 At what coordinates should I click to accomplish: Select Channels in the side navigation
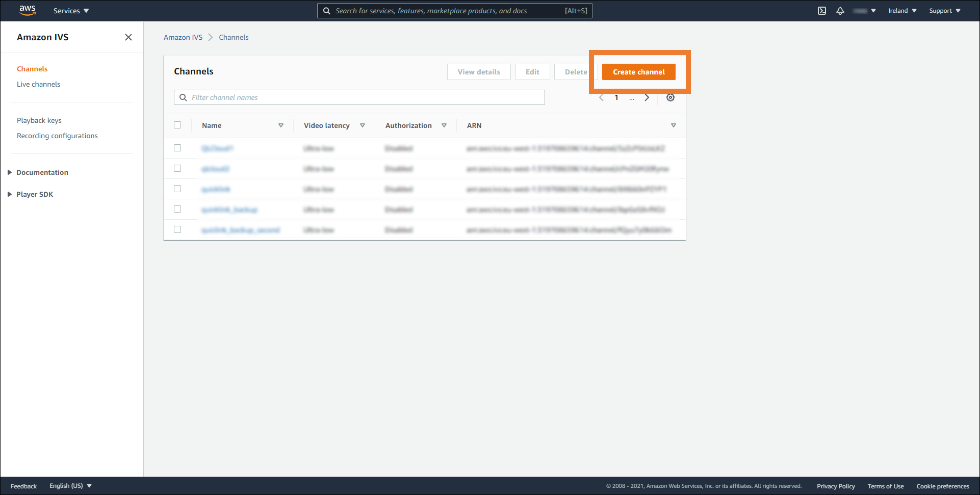click(x=32, y=69)
